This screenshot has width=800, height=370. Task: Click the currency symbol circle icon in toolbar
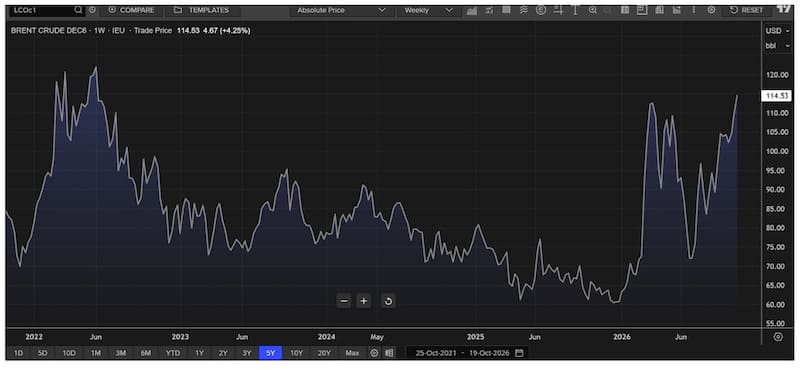coord(541,10)
